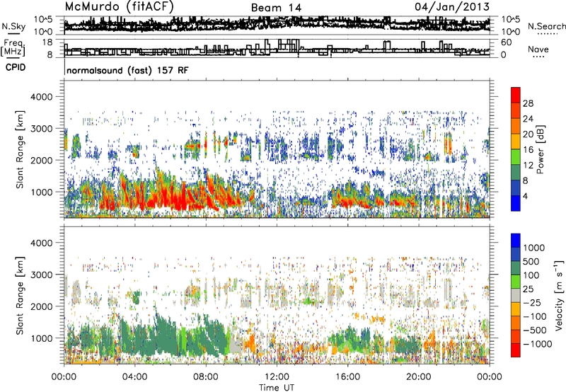
Task: Click the left "10^5" noise axis value
Action: (x=43, y=19)
